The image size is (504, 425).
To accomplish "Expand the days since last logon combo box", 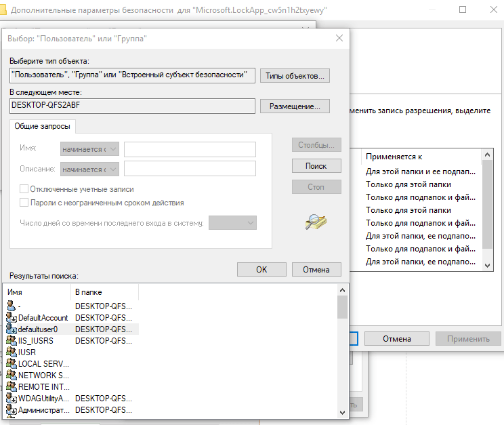I will tap(233, 222).
